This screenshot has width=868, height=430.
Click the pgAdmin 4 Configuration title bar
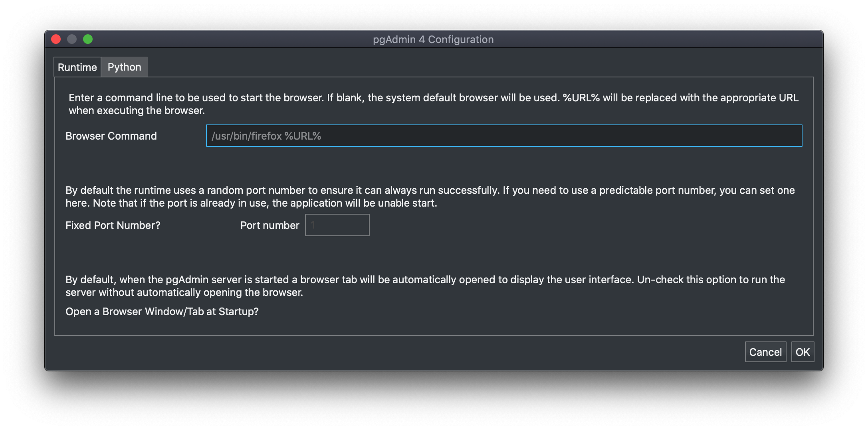pos(434,39)
